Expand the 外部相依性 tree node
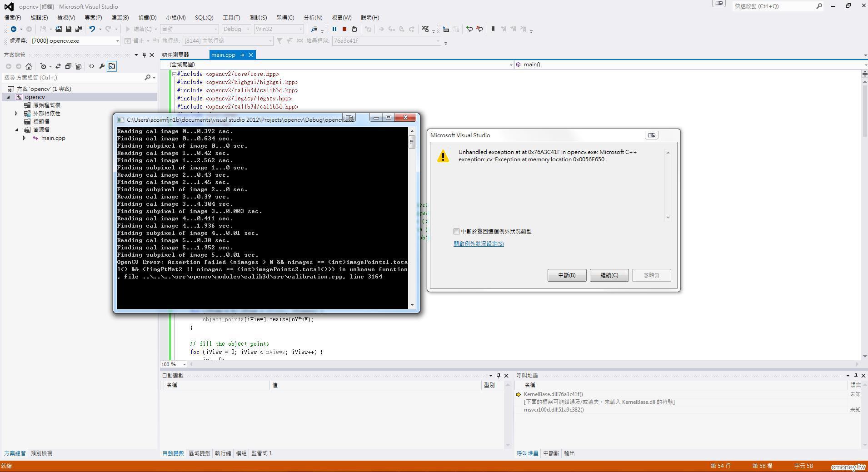 click(x=16, y=114)
